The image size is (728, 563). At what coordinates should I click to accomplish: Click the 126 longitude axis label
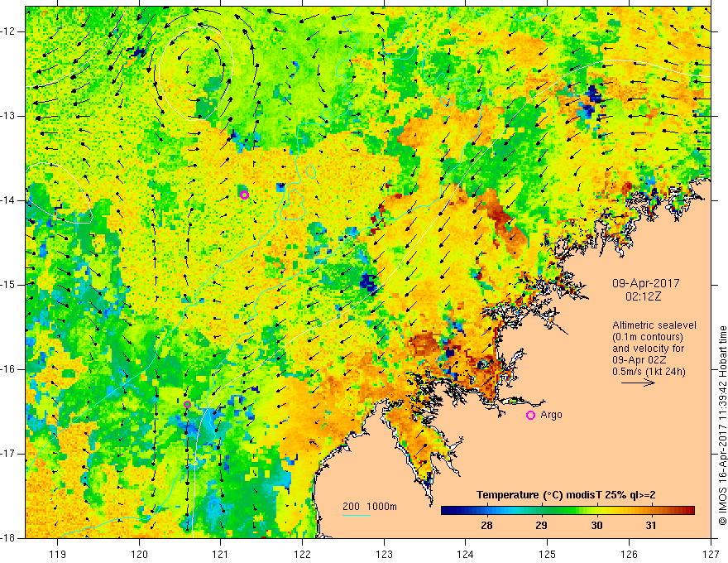pos(629,554)
